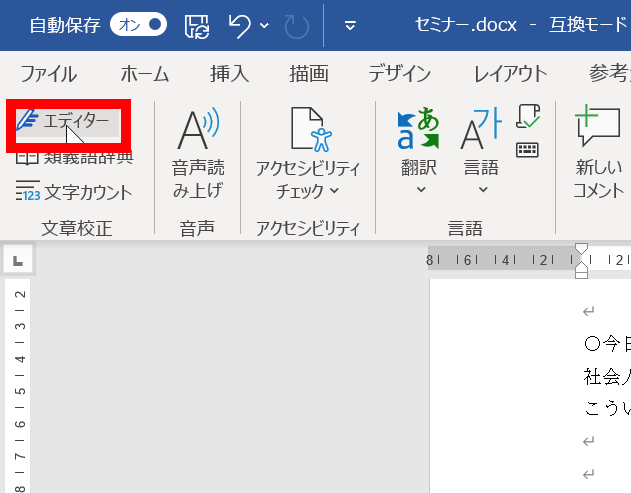Click the document checkmark icon in 言語 group
Viewport: 631px width, 493px height.
coord(528,116)
